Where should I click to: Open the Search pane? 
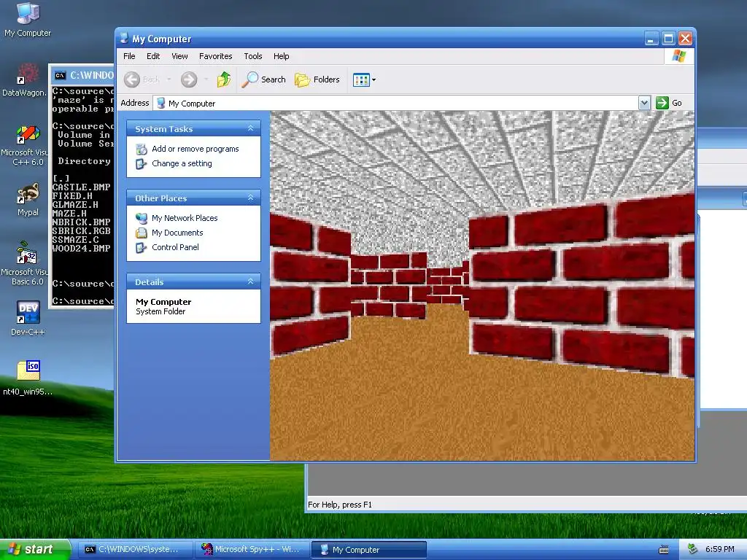pyautogui.click(x=263, y=79)
